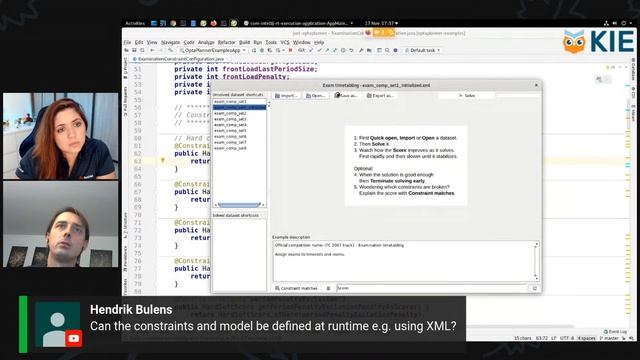The height and width of the screenshot is (360, 640).
Task: Select exam_comp_set5 in dataset list
Action: pos(230,131)
